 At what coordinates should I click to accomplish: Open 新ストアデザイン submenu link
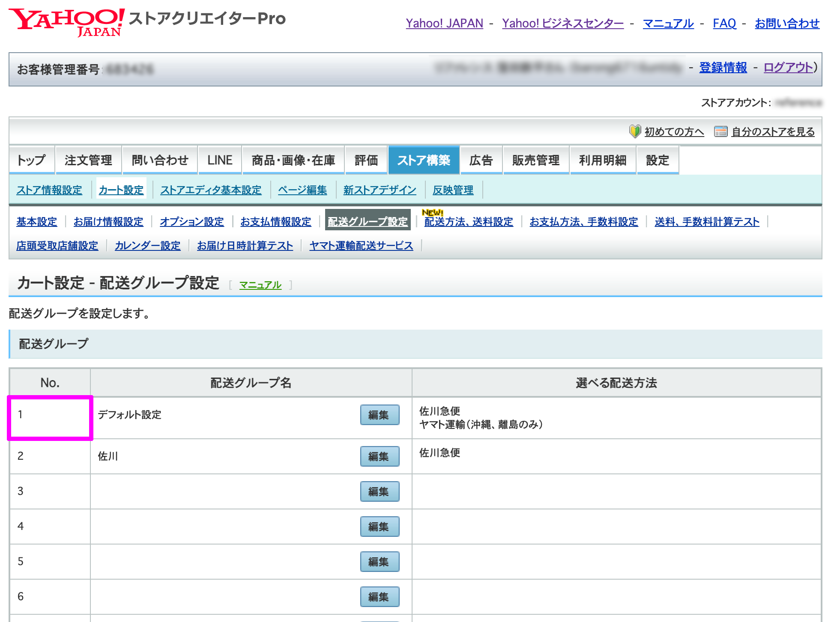[x=380, y=190]
